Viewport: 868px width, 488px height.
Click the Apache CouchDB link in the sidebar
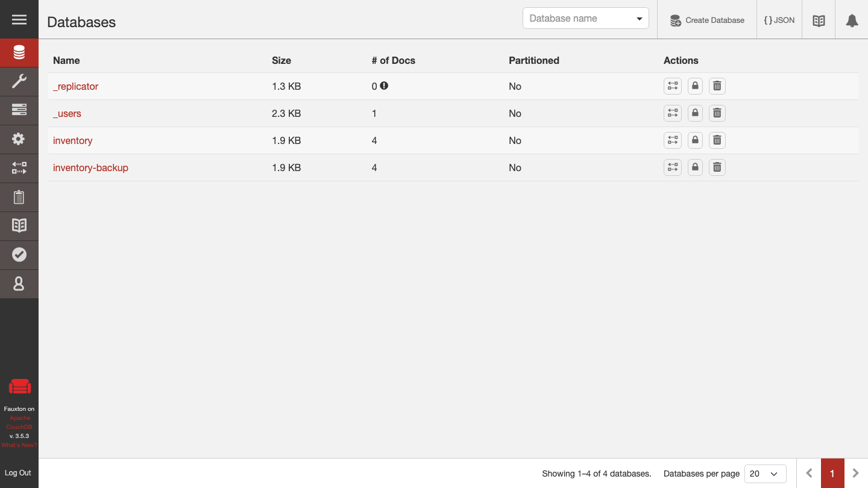pyautogui.click(x=19, y=422)
